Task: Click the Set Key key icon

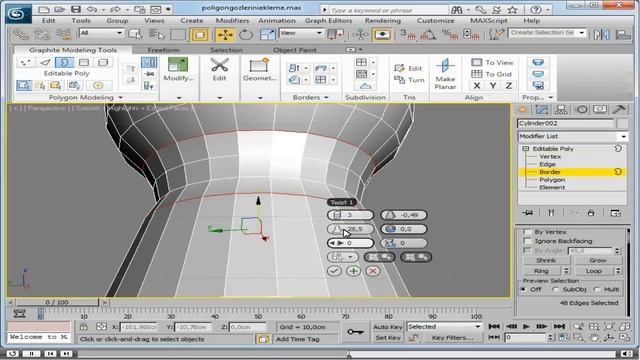Action: pyautogui.click(x=356, y=332)
